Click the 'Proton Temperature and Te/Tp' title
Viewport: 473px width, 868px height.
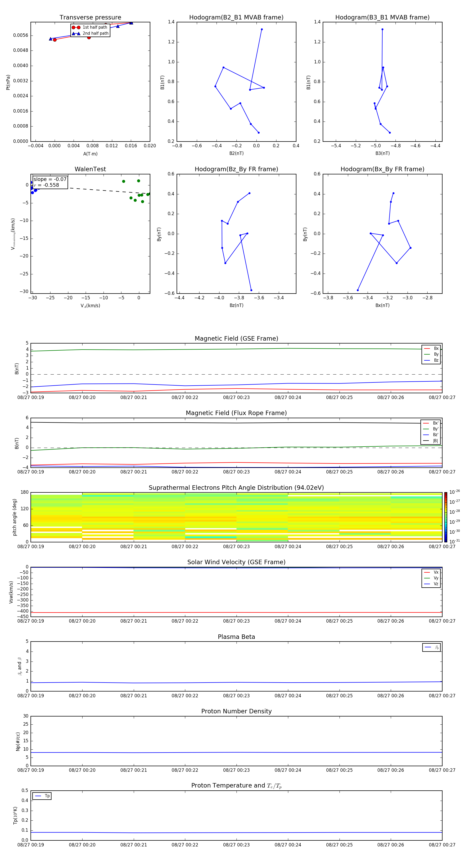tap(236, 786)
